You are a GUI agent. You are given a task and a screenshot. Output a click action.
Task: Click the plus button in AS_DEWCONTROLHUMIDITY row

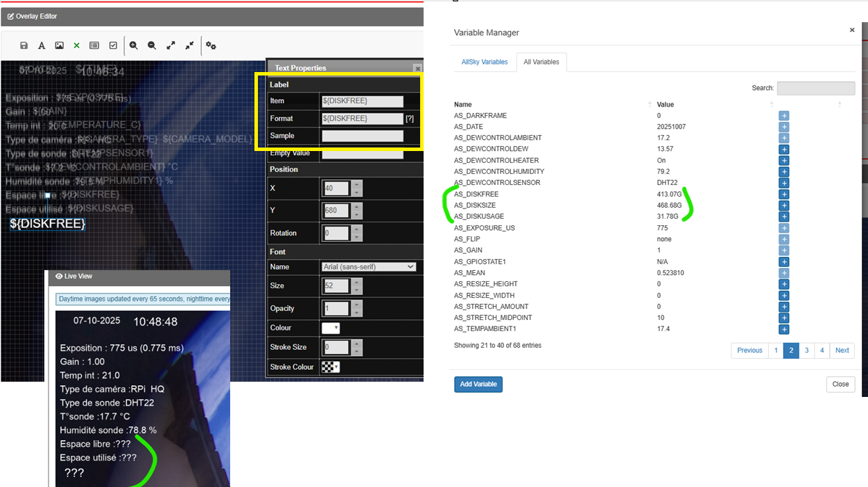pos(784,172)
